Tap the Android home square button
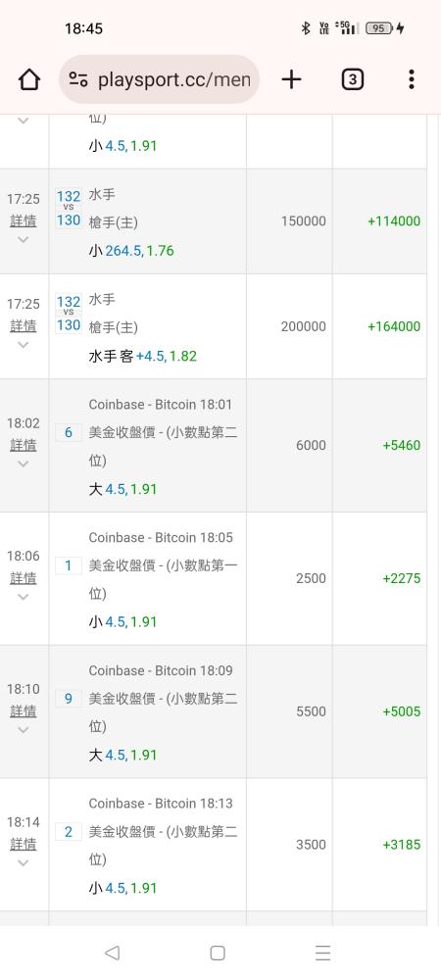The height and width of the screenshot is (980, 441). click(218, 953)
